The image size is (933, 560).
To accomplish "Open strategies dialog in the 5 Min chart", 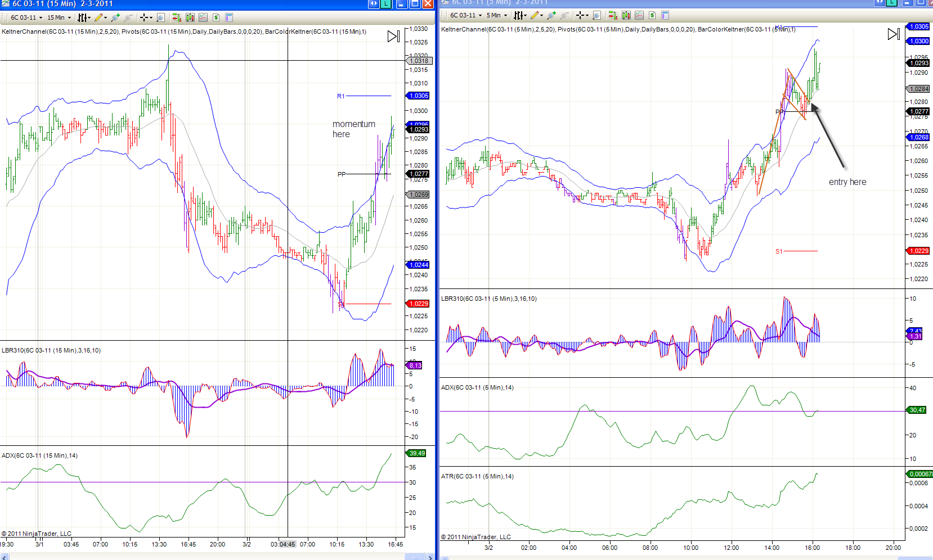I will 652,15.
